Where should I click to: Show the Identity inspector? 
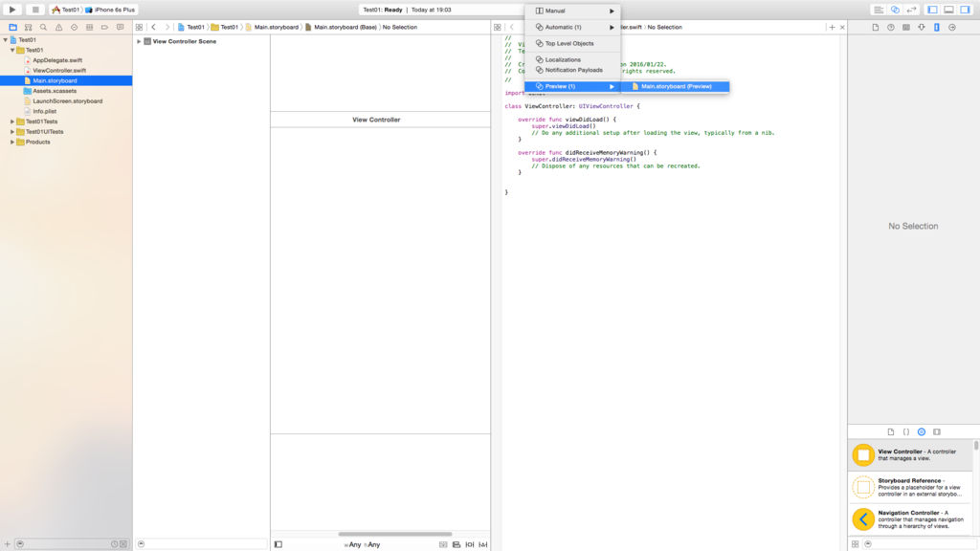[x=905, y=28]
